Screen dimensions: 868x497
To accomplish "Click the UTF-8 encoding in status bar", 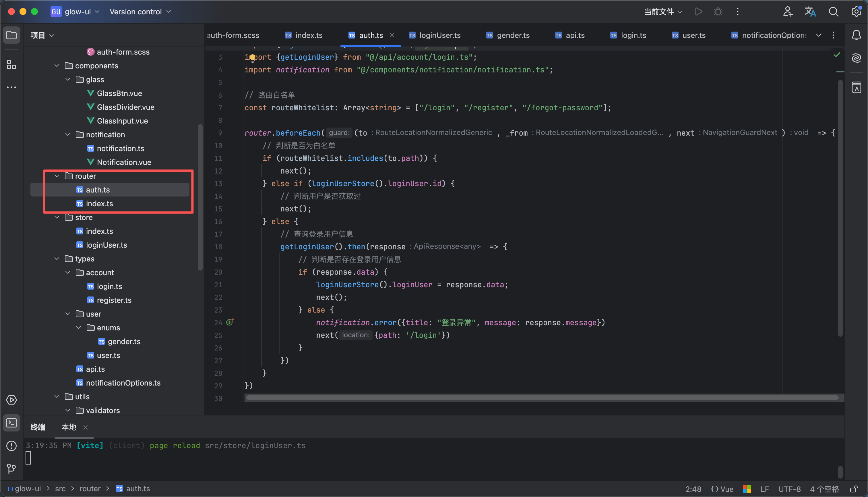I will point(789,489).
